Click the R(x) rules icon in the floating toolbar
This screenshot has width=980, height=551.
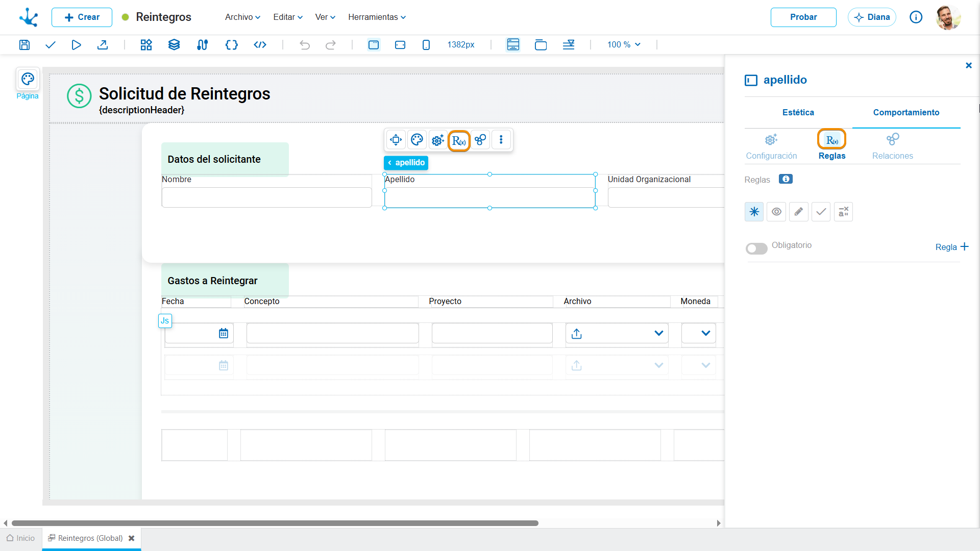(x=459, y=140)
